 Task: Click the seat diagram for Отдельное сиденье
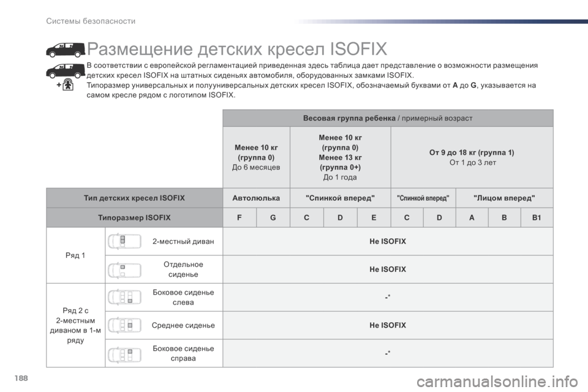(x=124, y=269)
